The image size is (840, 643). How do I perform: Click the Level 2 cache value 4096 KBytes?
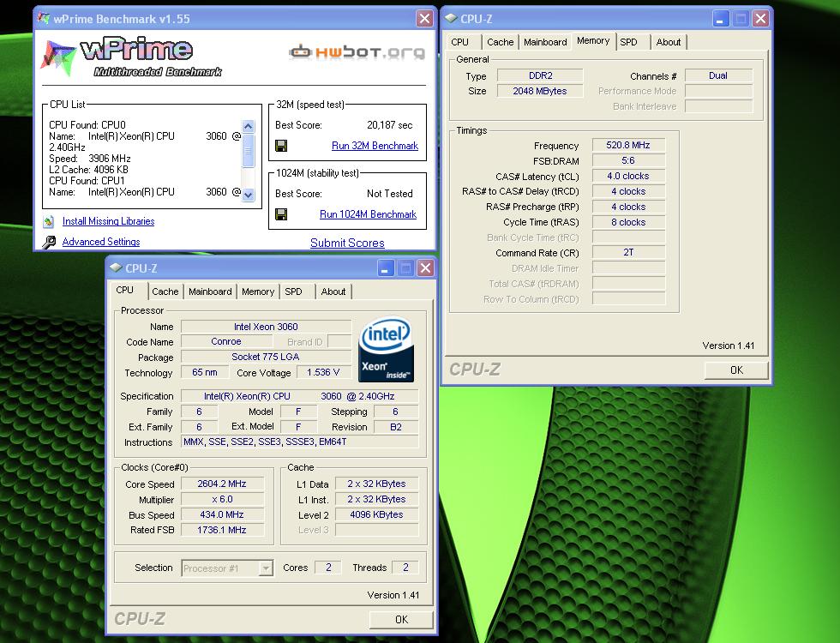(x=376, y=515)
